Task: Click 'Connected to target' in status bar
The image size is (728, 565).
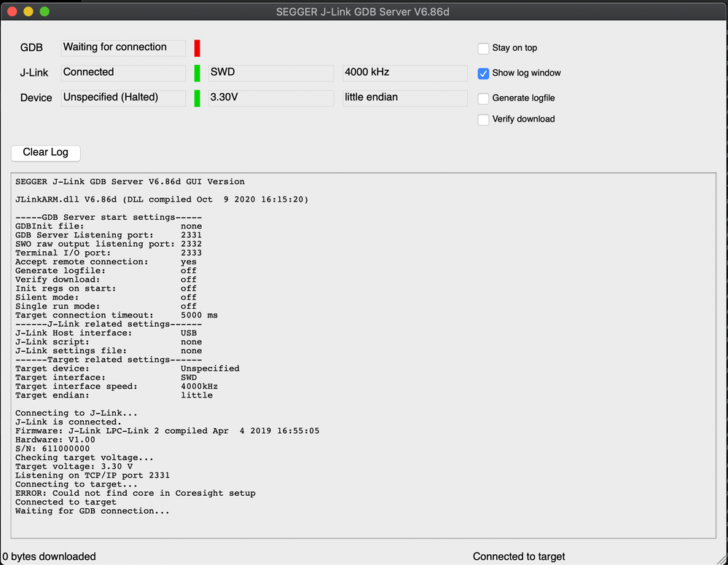Action: pos(519,557)
